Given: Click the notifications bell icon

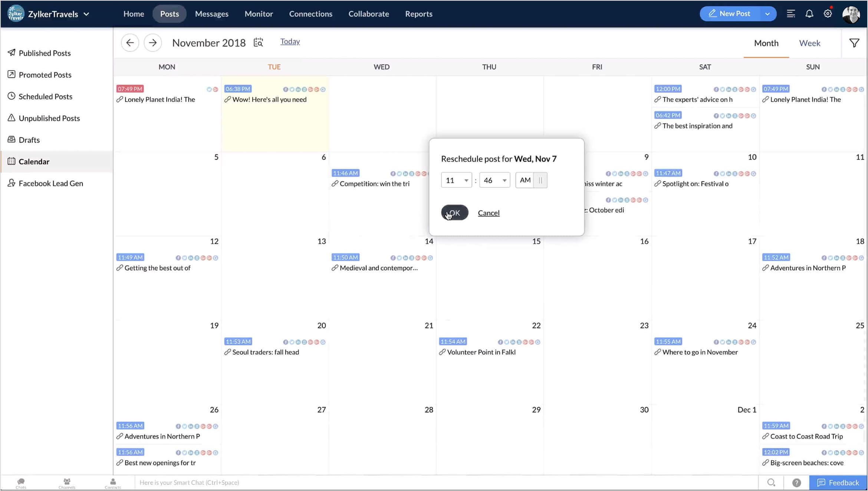Looking at the screenshot, I should click(809, 13).
